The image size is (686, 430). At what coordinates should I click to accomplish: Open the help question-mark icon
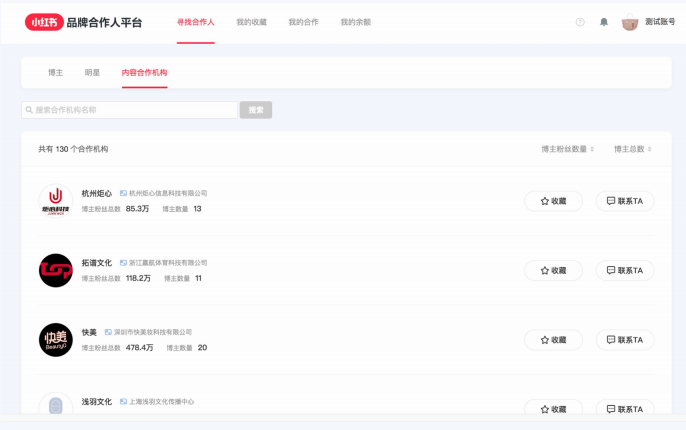point(580,22)
